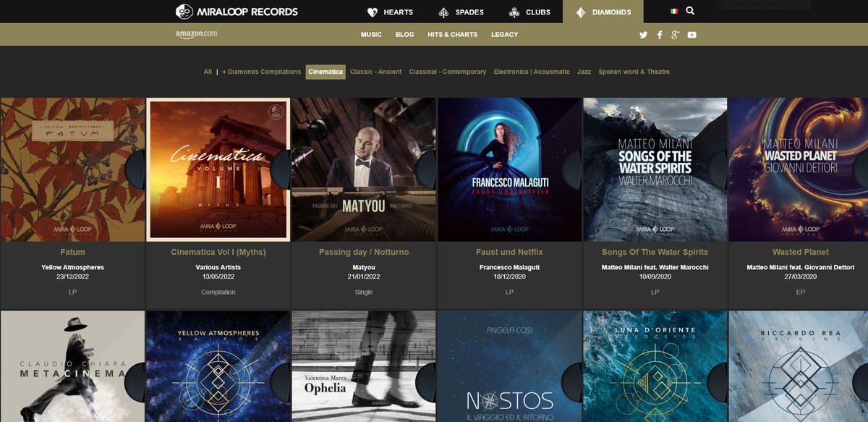The height and width of the screenshot is (422, 868).
Task: Switch language using Italian flag icon
Action: click(x=674, y=12)
